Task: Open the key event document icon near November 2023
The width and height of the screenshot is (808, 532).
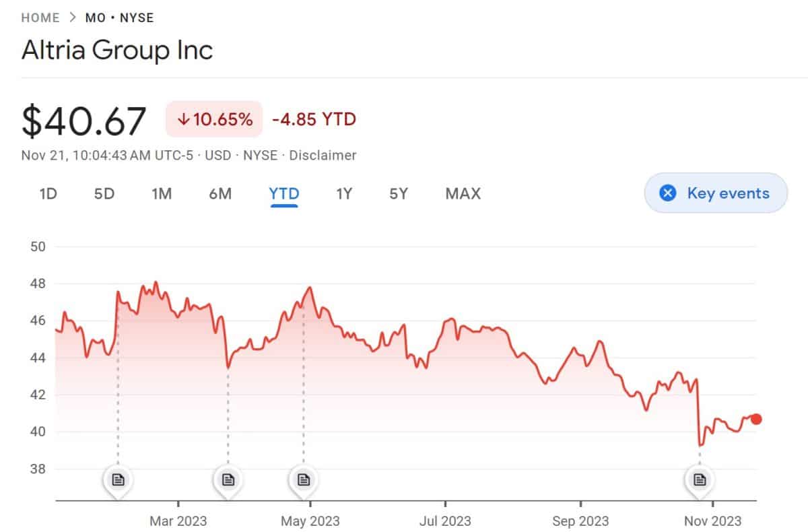Action: coord(700,479)
